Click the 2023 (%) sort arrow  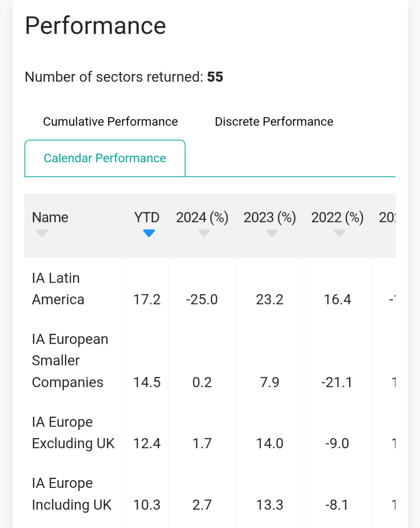pos(272,233)
